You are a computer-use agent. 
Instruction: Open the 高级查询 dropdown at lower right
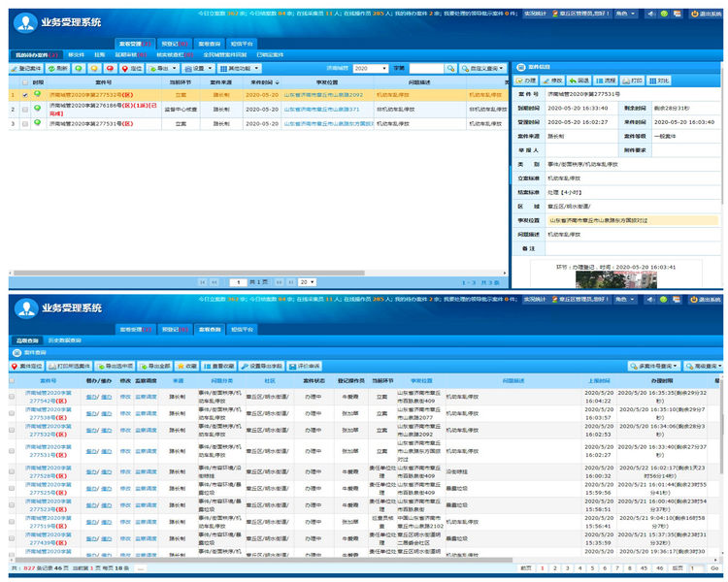pyautogui.click(x=703, y=366)
